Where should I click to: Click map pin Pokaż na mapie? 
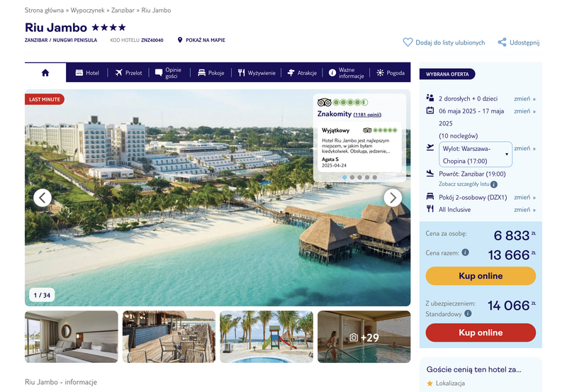[x=180, y=40]
